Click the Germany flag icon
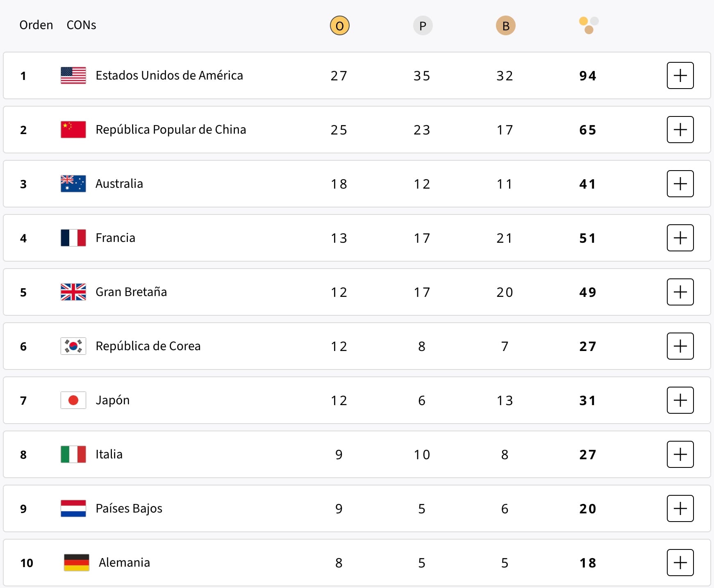Screen dimensions: 714x588 (77, 563)
